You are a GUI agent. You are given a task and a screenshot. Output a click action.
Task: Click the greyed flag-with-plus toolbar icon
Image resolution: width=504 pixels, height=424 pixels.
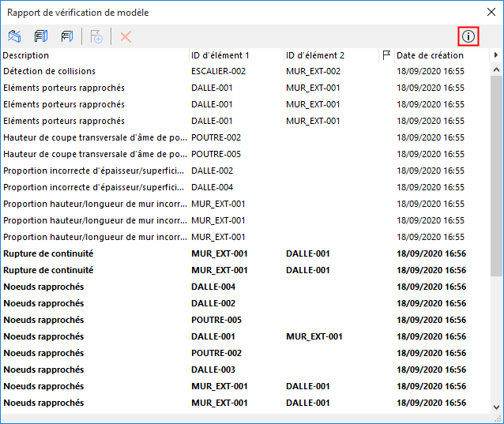pyautogui.click(x=96, y=36)
